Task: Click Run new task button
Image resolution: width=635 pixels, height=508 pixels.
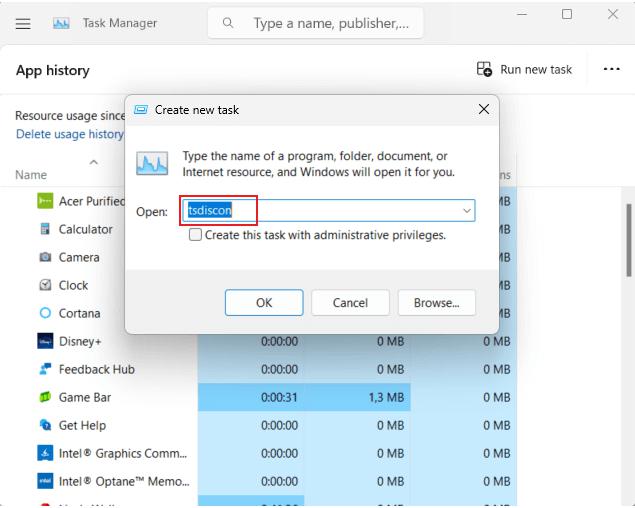Action: point(524,69)
